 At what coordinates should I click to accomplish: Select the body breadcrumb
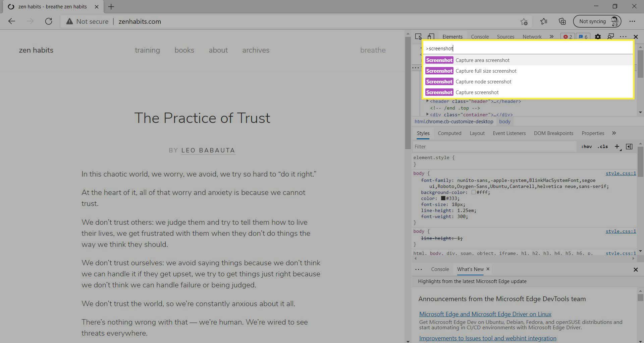(x=504, y=122)
